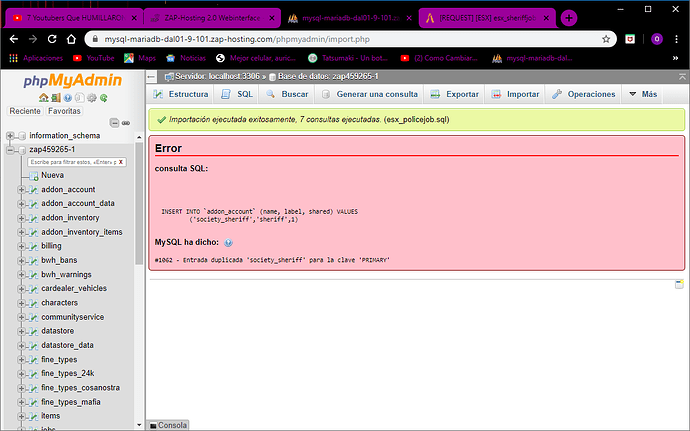Click the addon_account table structure icon
Screen dimensions: 690x431
[x=33, y=190]
